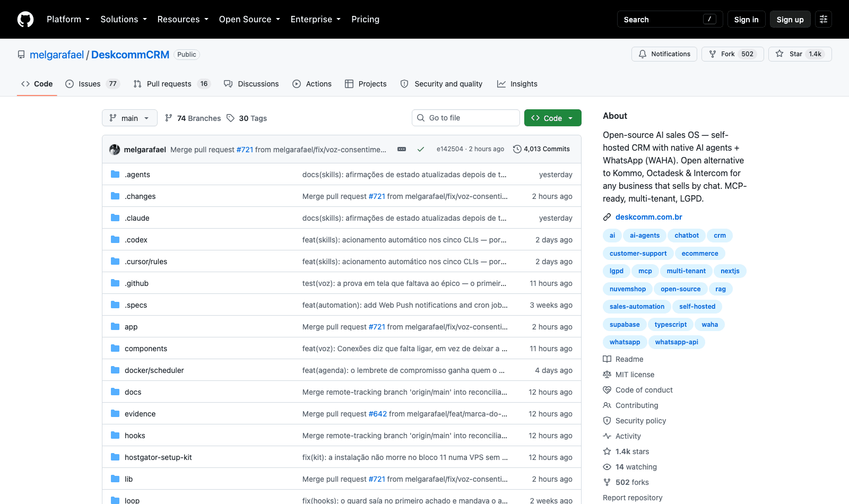Open the DeskcommCRM repository link
Viewport: 849px width, 504px height.
[x=130, y=55]
